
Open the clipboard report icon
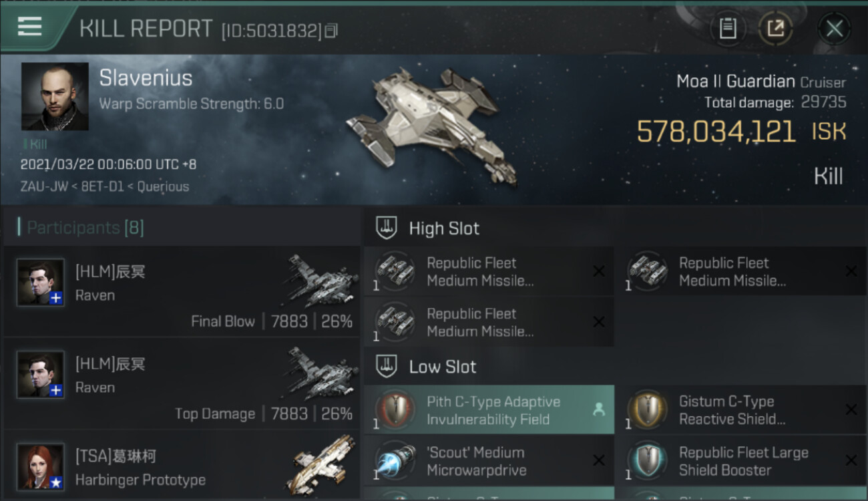pyautogui.click(x=727, y=28)
